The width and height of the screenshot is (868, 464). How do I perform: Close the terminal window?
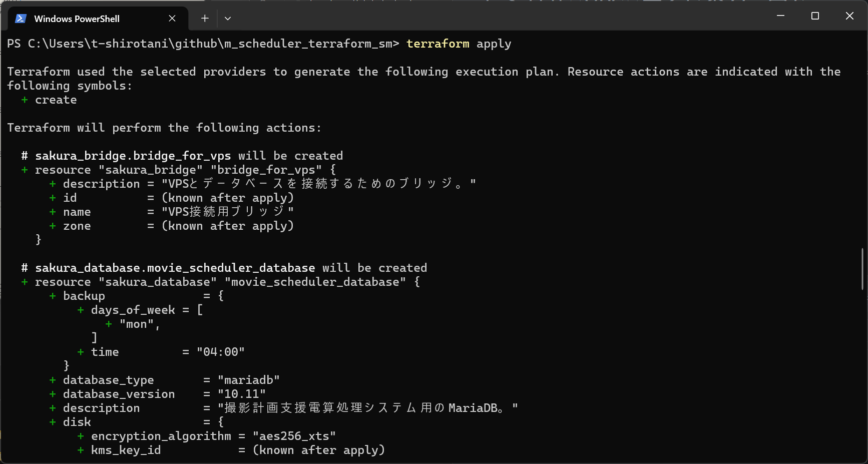point(849,16)
